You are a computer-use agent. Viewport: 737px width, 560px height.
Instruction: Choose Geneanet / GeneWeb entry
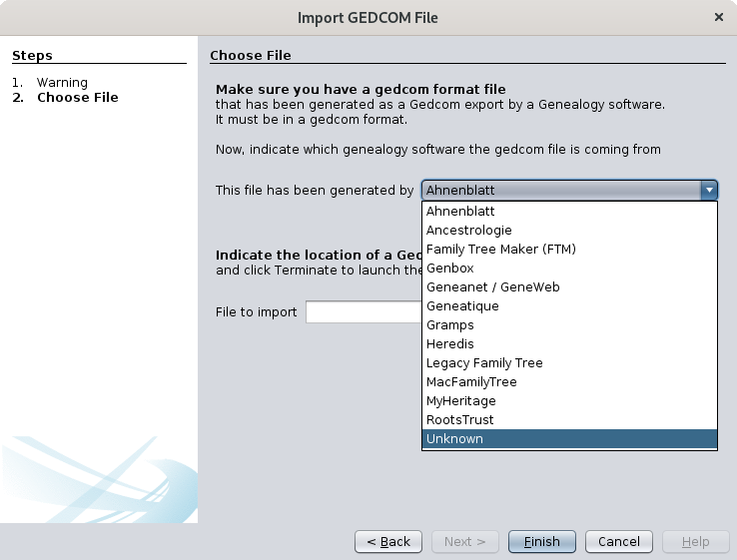click(569, 287)
